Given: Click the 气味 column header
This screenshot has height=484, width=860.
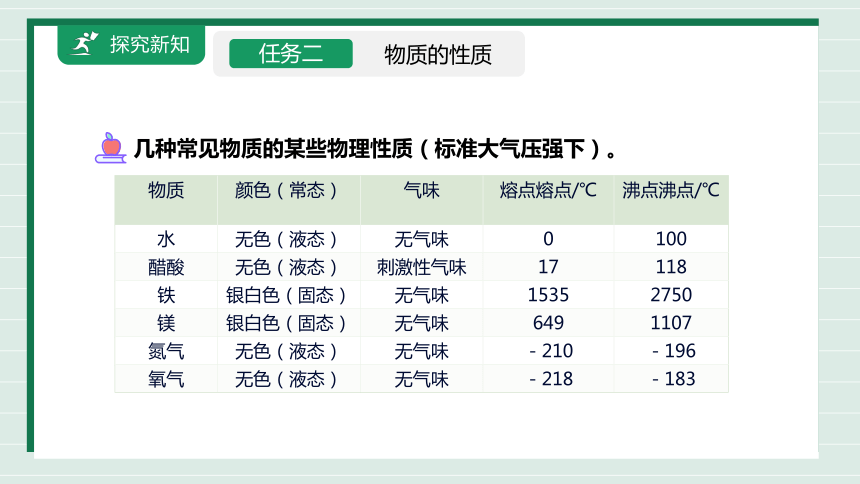Looking at the screenshot, I should (421, 190).
